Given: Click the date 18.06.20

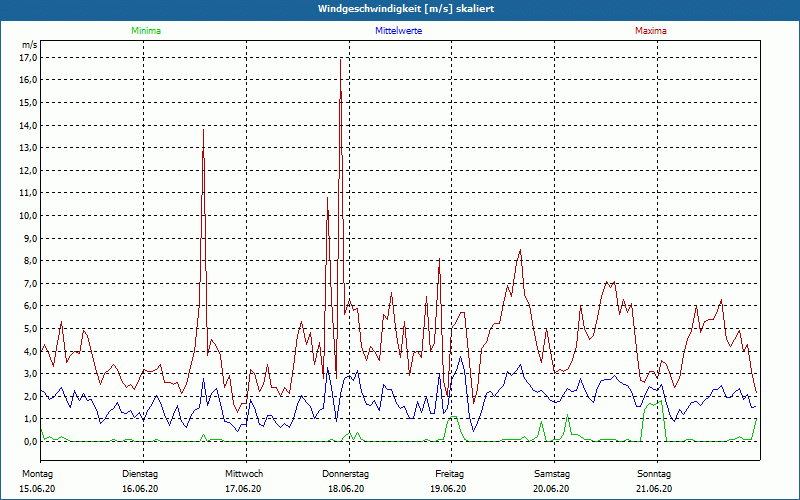Looking at the screenshot, I should pyautogui.click(x=346, y=489).
